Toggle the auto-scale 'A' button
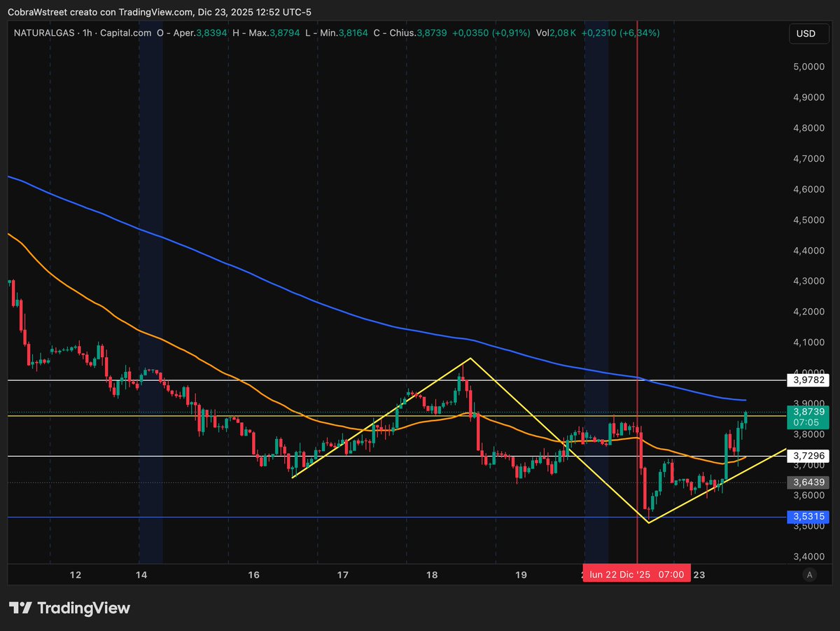 [810, 574]
